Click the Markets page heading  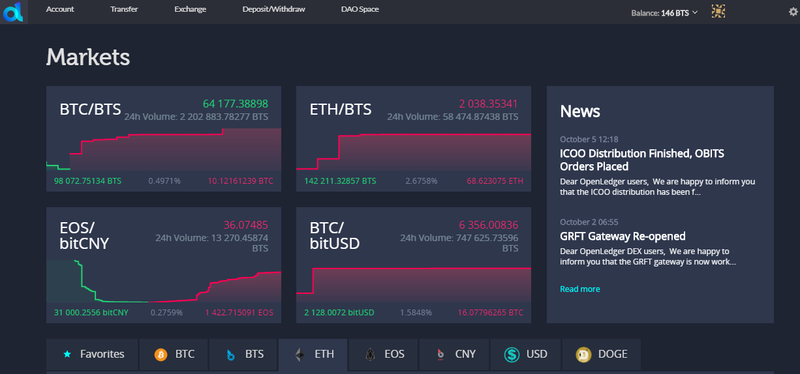click(88, 57)
